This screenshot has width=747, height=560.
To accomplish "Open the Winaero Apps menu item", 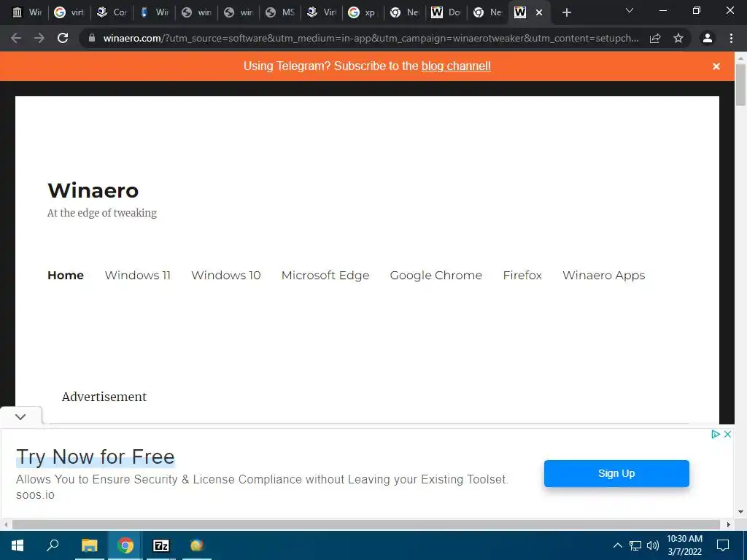I will [x=603, y=276].
